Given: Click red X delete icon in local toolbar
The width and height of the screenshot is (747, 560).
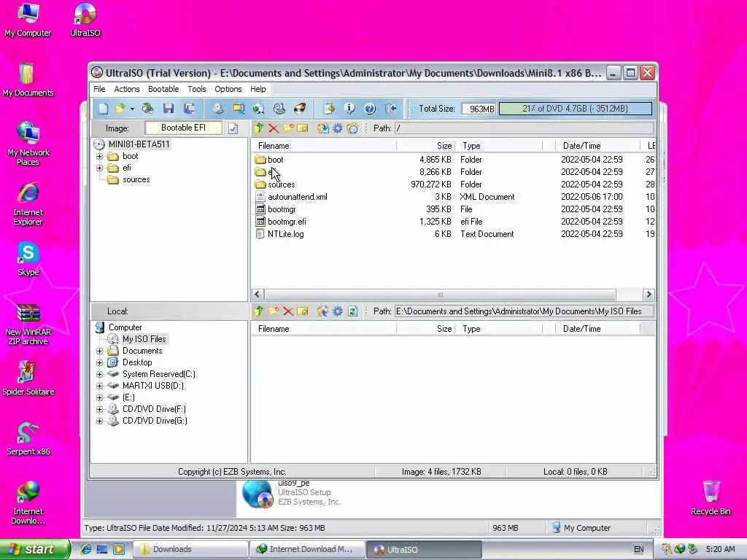Looking at the screenshot, I should tap(287, 311).
